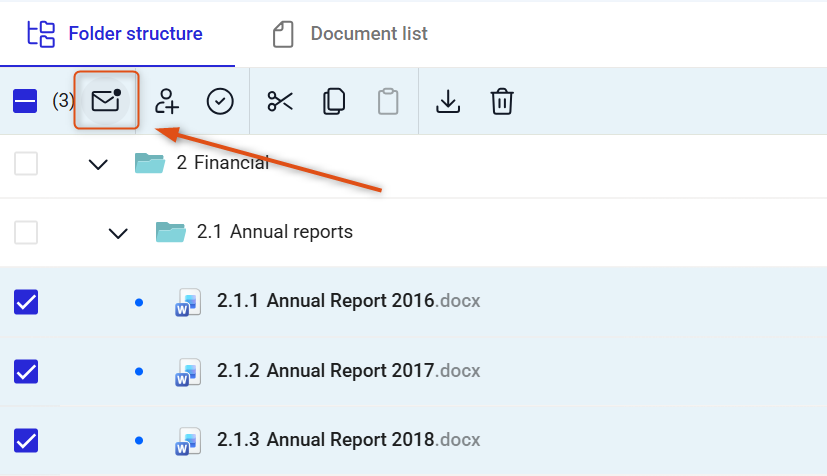Check the 2 Financial folder checkbox
The width and height of the screenshot is (827, 476).
click(x=26, y=163)
